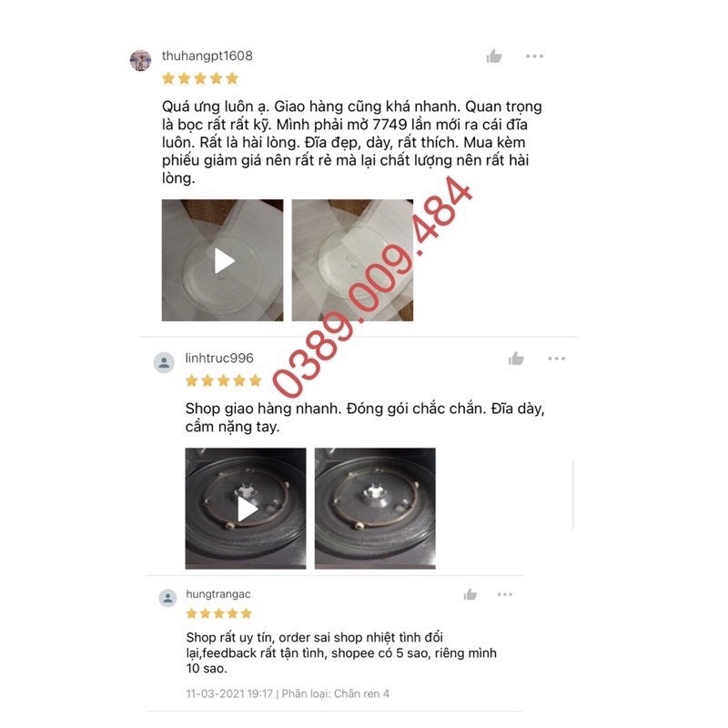Open the more options menu for thuhangpt1608's review

click(x=534, y=56)
